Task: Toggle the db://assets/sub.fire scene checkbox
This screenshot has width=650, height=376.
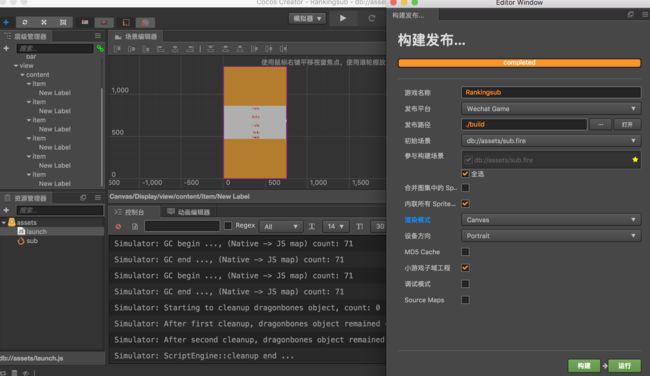Action: pos(468,160)
